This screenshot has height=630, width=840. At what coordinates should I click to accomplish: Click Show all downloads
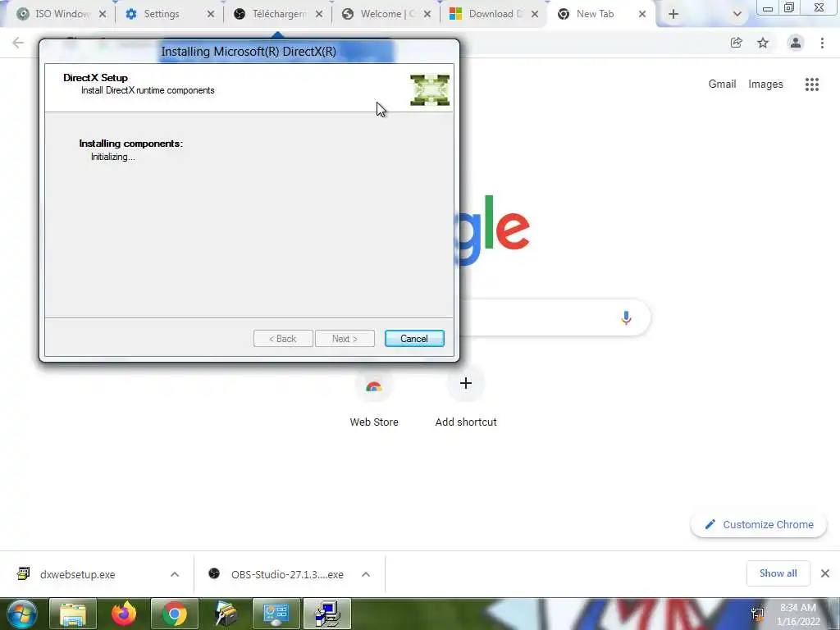(x=778, y=573)
